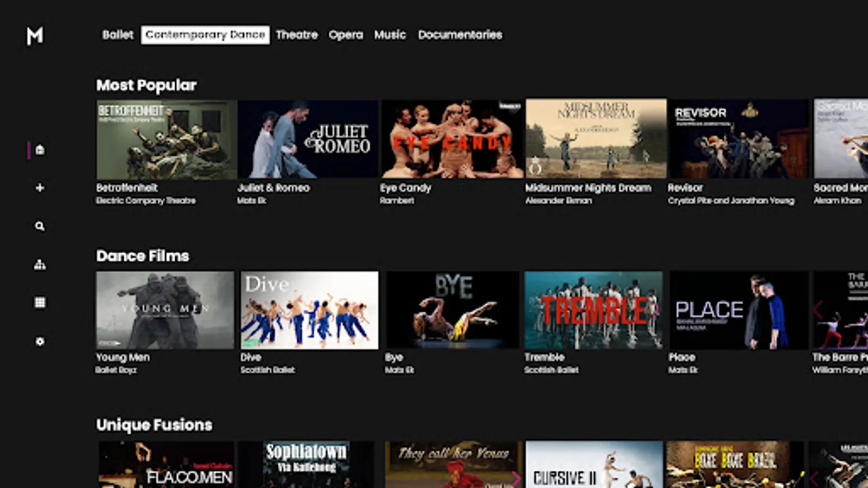Click the Marquee TV 'M' logo
The width and height of the screenshot is (868, 488).
35,36
